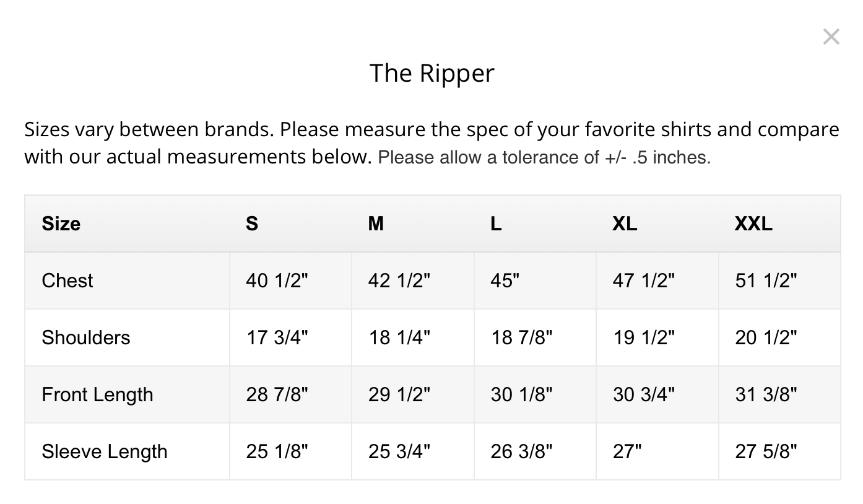Select the XXL size column header
This screenshot has height=504, width=863.
tap(753, 224)
